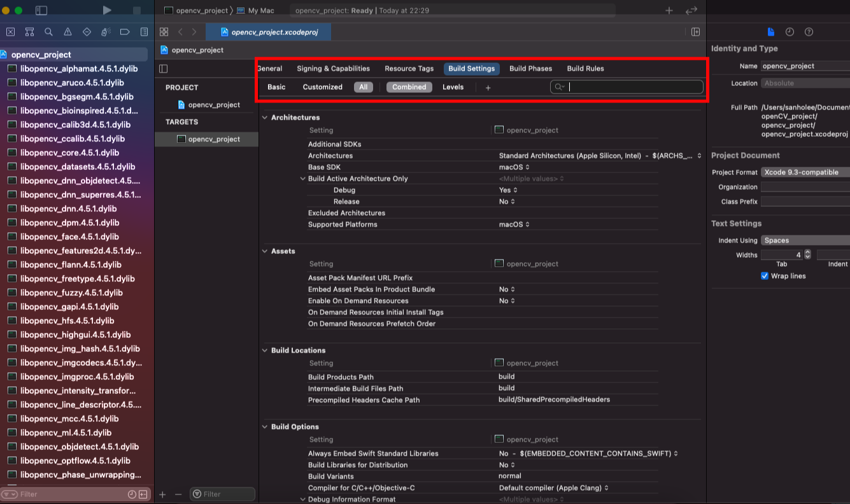Switch to Combined view
The image size is (850, 504).
tap(409, 87)
